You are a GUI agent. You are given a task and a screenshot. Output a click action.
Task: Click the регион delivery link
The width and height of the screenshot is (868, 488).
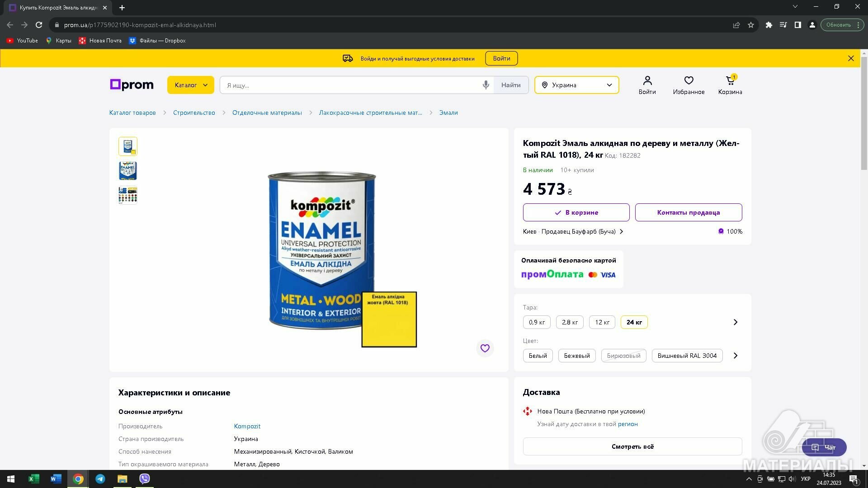[627, 424]
